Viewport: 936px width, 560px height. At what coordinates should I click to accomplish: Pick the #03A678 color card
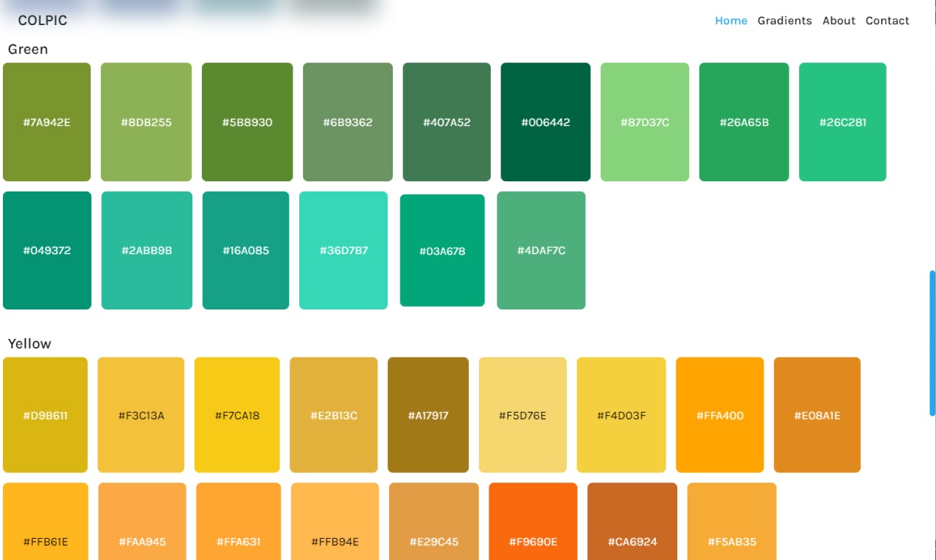click(x=442, y=251)
